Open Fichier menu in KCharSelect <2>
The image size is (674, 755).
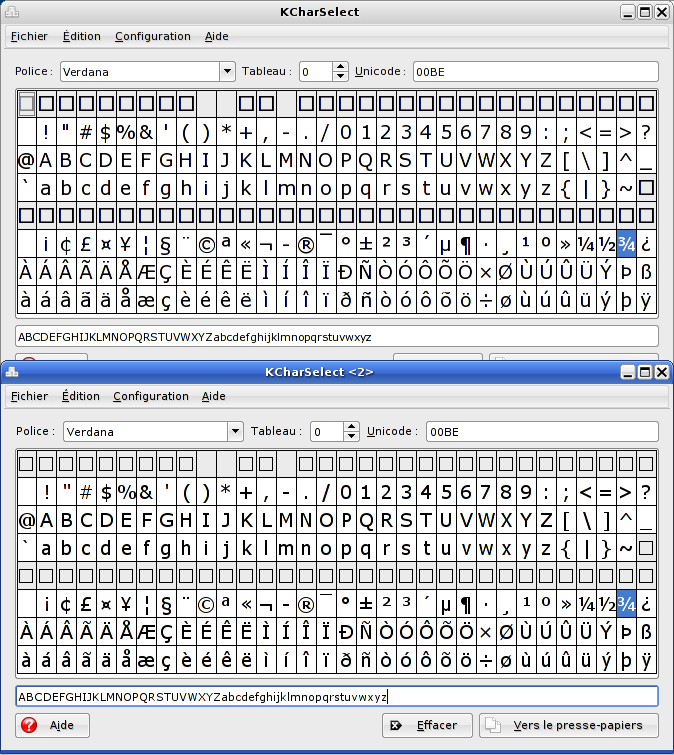[29, 396]
